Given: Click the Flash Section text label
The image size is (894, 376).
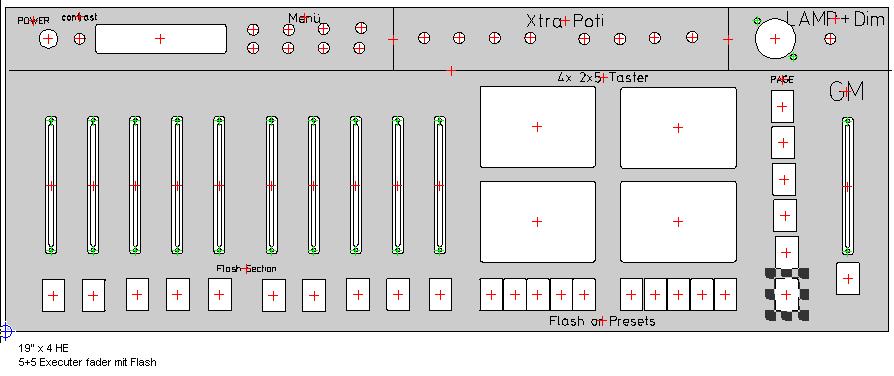Looking at the screenshot, I should (x=246, y=269).
